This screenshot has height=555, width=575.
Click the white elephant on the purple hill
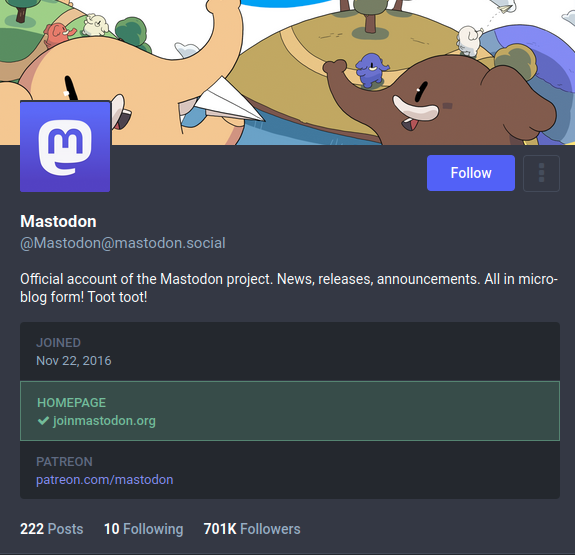469,40
